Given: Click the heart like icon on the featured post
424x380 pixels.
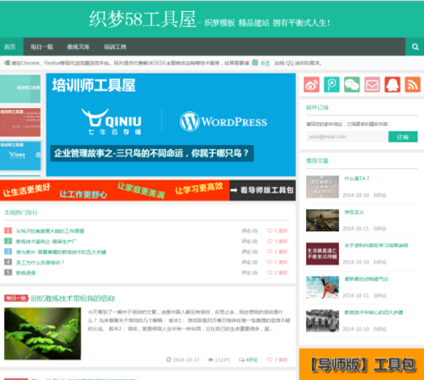Looking at the screenshot, I should tap(270, 360).
